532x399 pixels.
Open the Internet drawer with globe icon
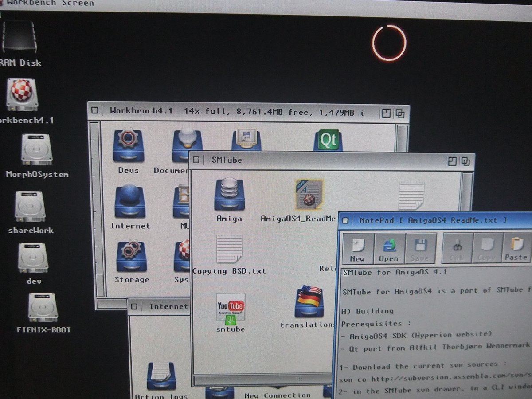129,201
